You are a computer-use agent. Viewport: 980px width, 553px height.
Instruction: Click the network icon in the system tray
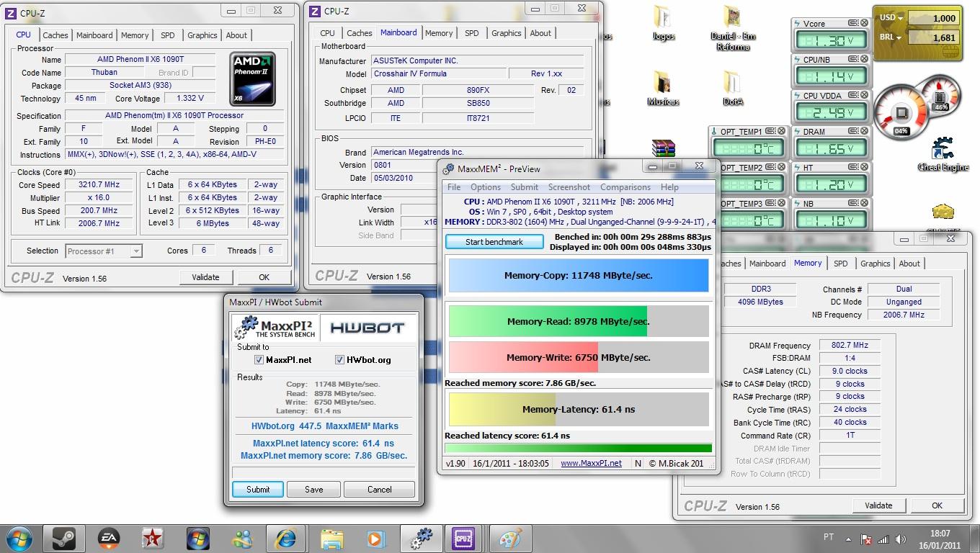coord(883,539)
